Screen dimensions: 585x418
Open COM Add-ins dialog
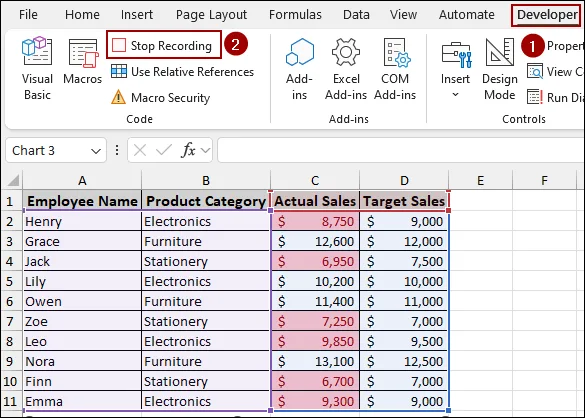click(x=395, y=69)
